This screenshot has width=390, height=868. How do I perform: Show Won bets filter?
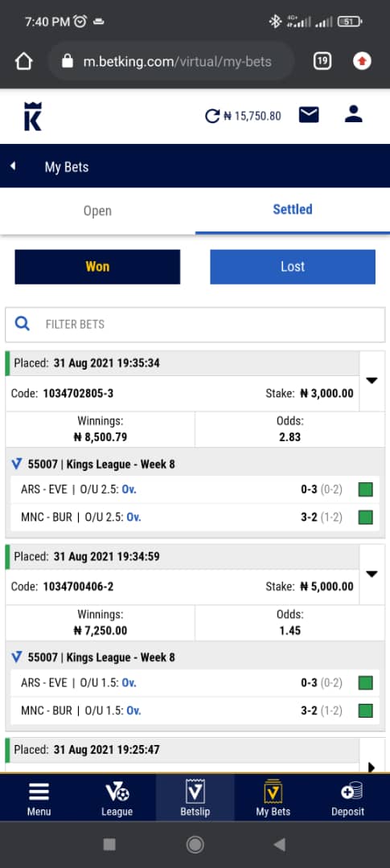pyautogui.click(x=97, y=267)
